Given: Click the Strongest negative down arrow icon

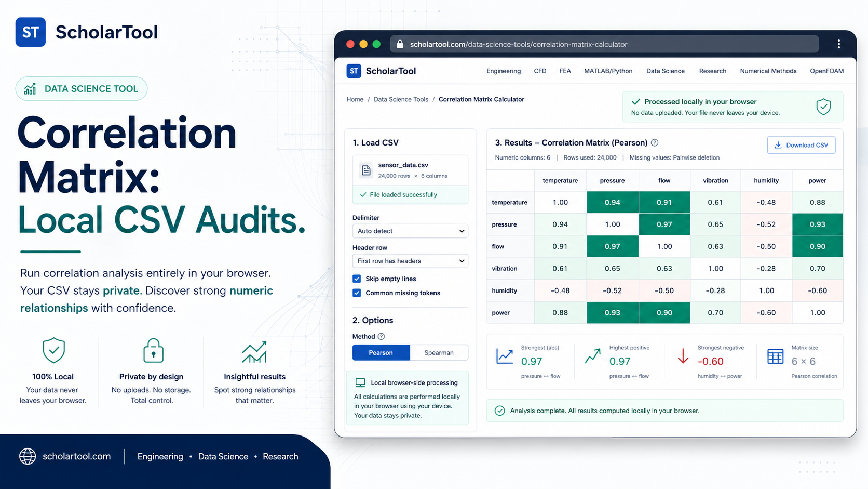Looking at the screenshot, I should 683,356.
